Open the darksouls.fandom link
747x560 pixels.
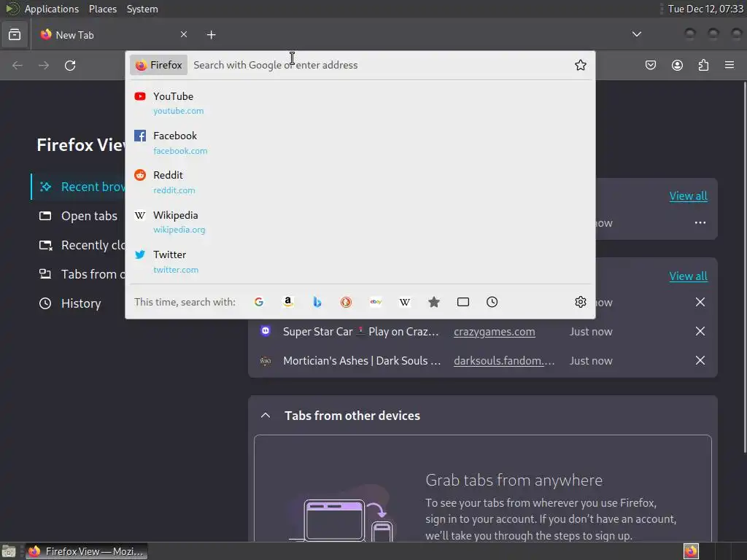504,361
